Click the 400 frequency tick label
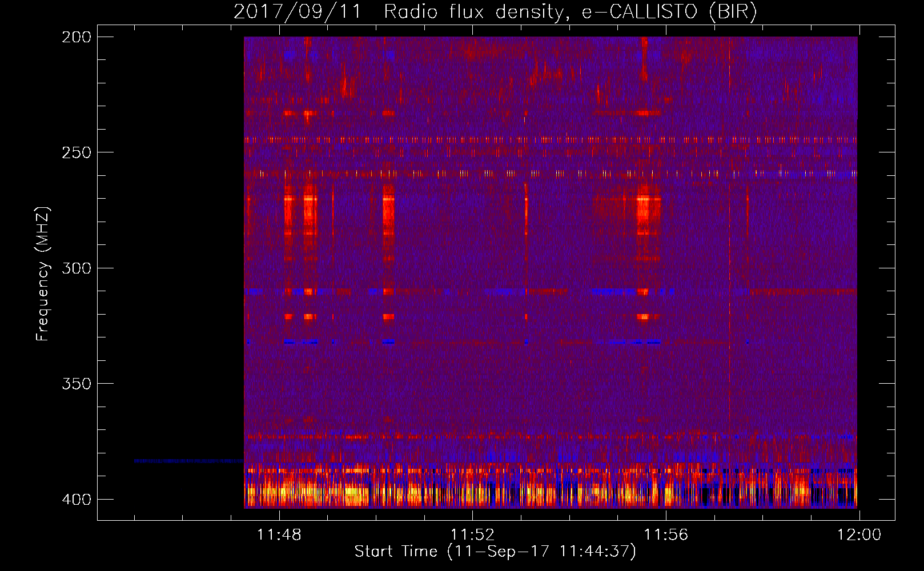Viewport: 924px width, 571px height. pos(77,499)
